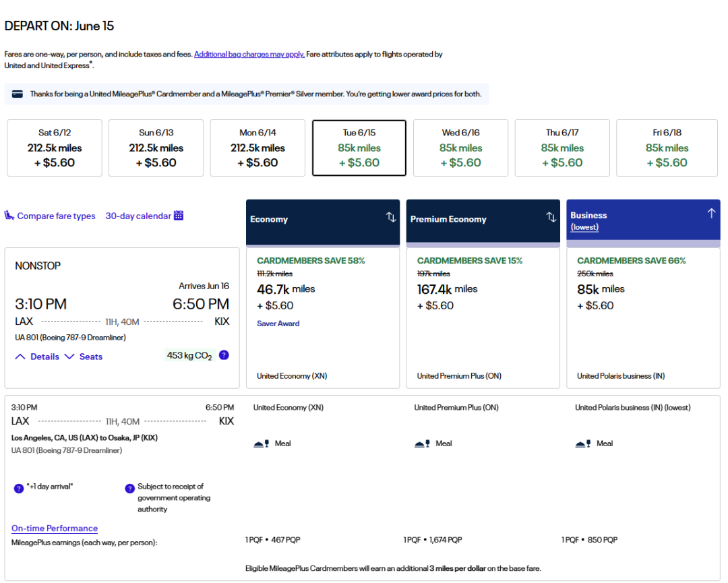
Task: Click the Premium Economy column header
Action: pyautogui.click(x=483, y=220)
